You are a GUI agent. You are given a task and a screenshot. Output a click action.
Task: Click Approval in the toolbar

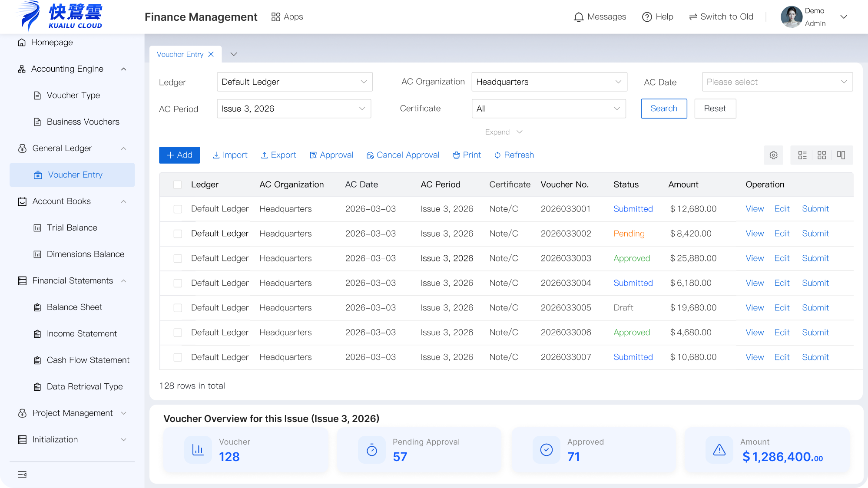point(331,155)
